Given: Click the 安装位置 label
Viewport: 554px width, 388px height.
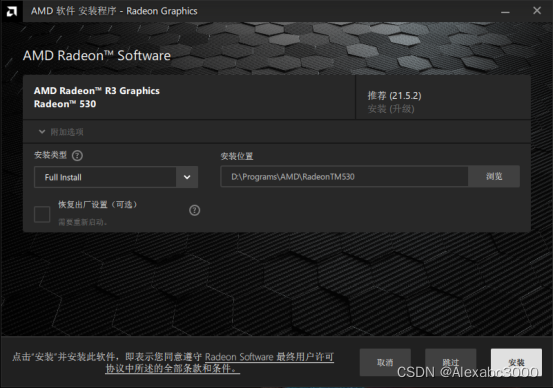Looking at the screenshot, I should [237, 156].
